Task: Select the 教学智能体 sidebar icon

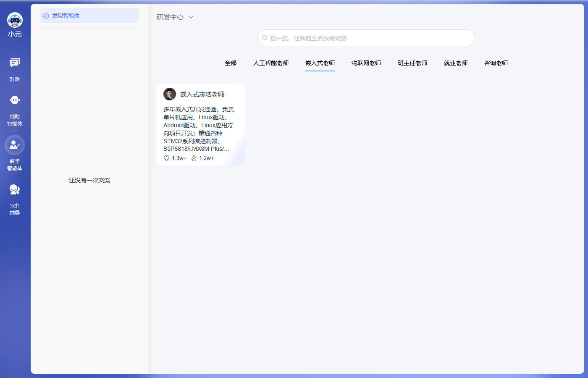Action: (15, 145)
